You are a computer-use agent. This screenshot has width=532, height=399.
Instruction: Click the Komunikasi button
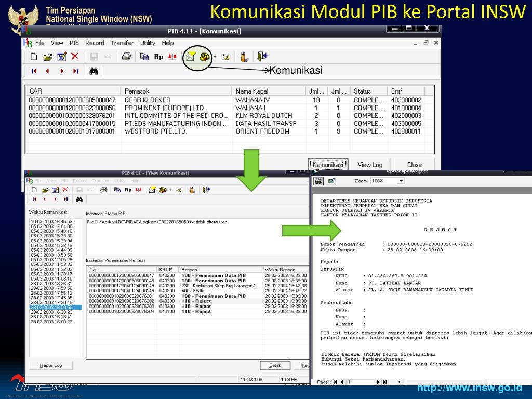(x=328, y=165)
